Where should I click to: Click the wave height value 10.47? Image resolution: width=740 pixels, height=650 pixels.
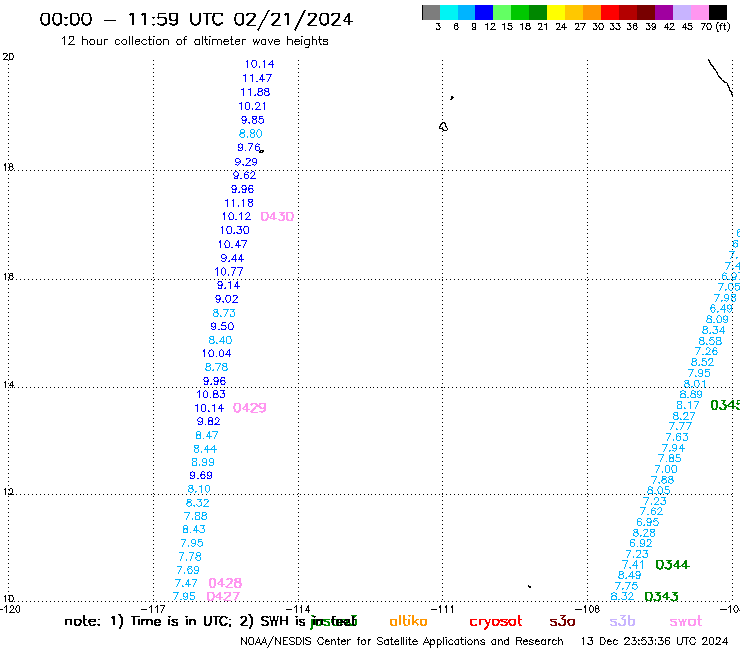[x=232, y=244]
